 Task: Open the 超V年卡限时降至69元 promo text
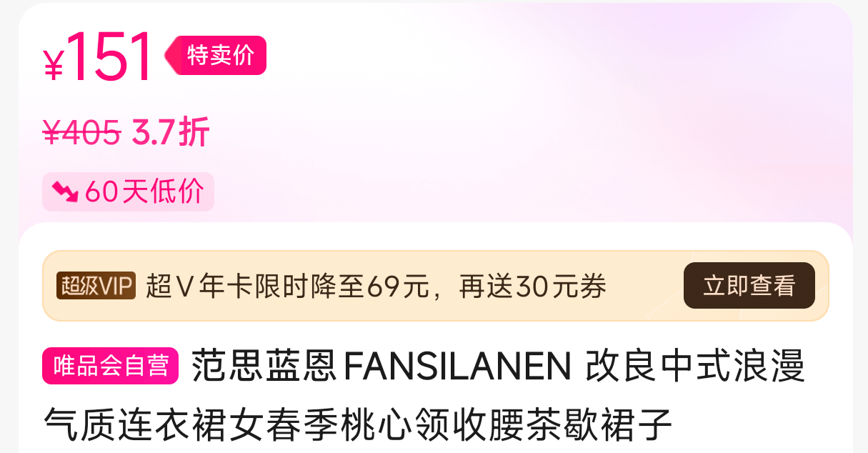(x=287, y=287)
